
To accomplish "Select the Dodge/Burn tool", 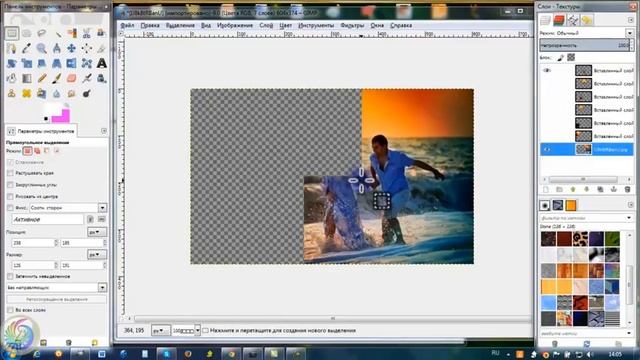I will pos(87,93).
